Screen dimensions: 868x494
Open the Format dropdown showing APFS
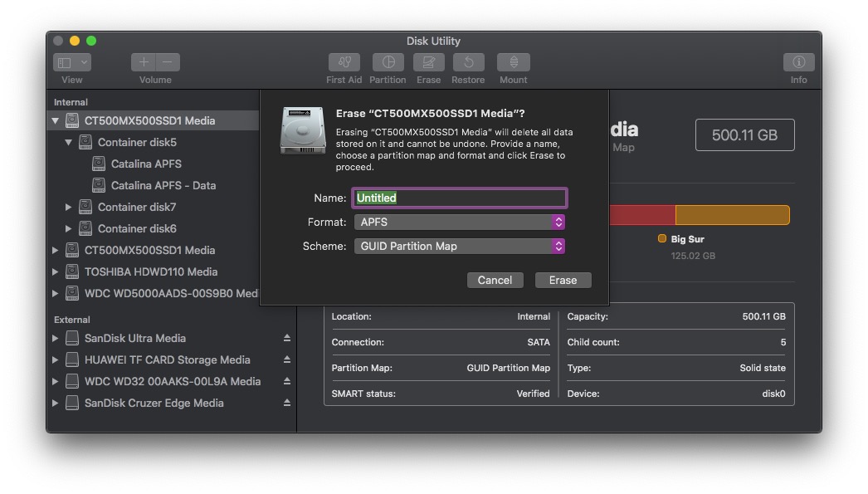tap(460, 222)
